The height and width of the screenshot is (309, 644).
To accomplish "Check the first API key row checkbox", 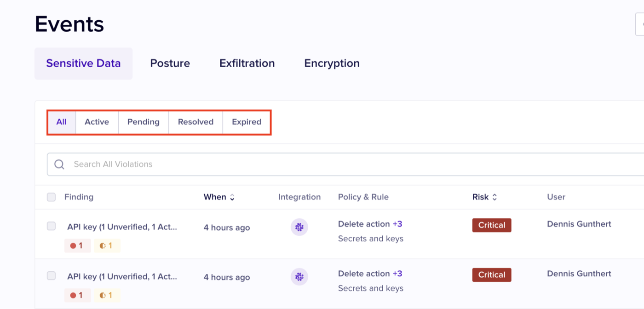I will click(x=51, y=226).
